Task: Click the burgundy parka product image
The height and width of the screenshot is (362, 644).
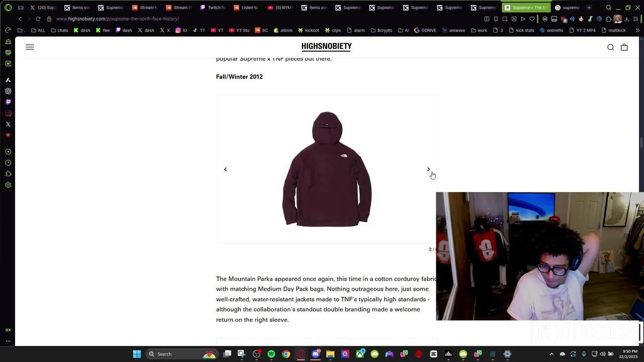Action: point(327,169)
